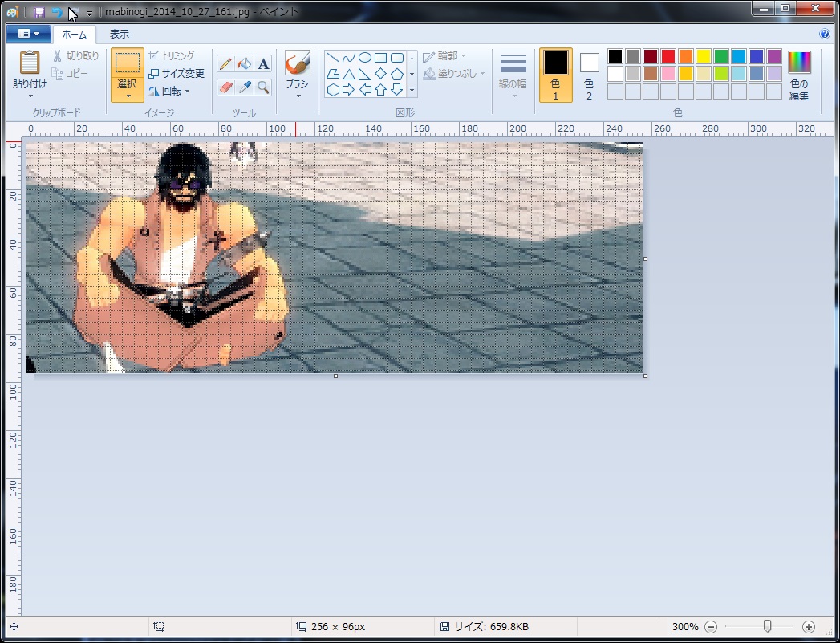Click the rectangular Select (選択) button

128,63
